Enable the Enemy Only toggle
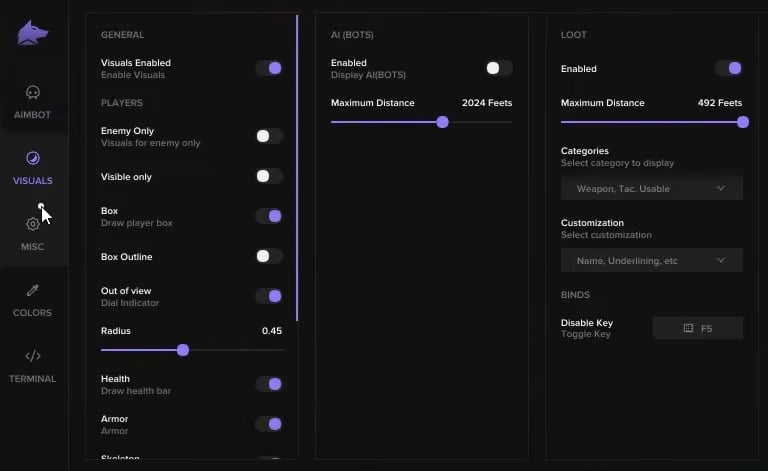This screenshot has height=471, width=768. 268,136
